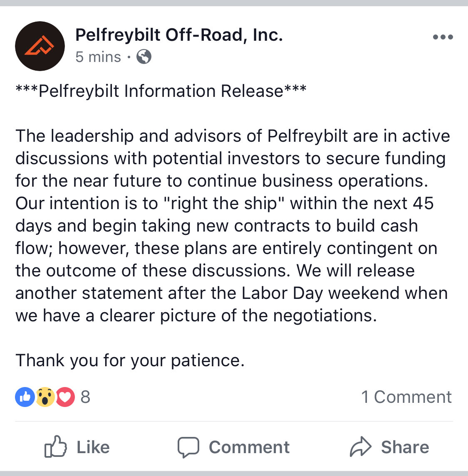The width and height of the screenshot is (468, 476).
Task: Click the thumbs-up outline Like icon
Action: tap(56, 446)
